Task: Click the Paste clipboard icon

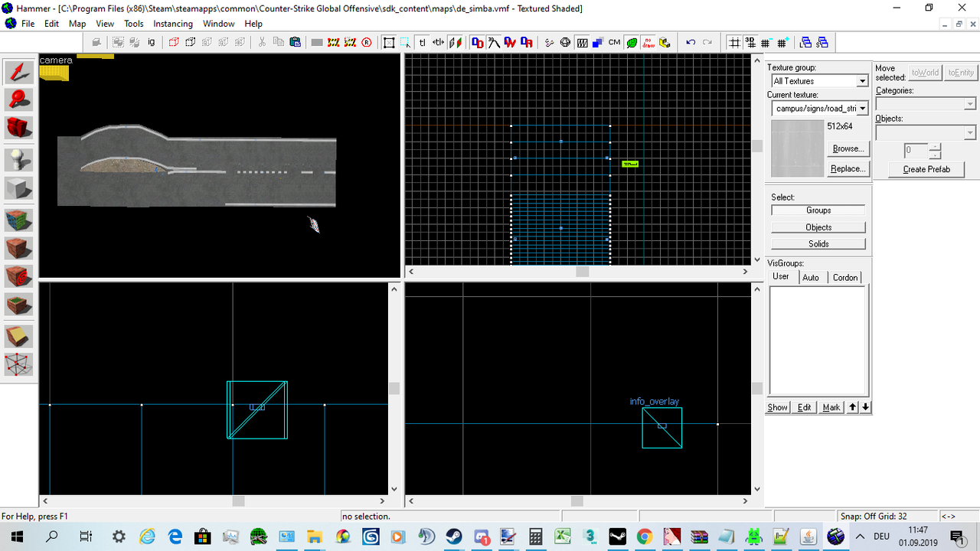Action: (295, 43)
